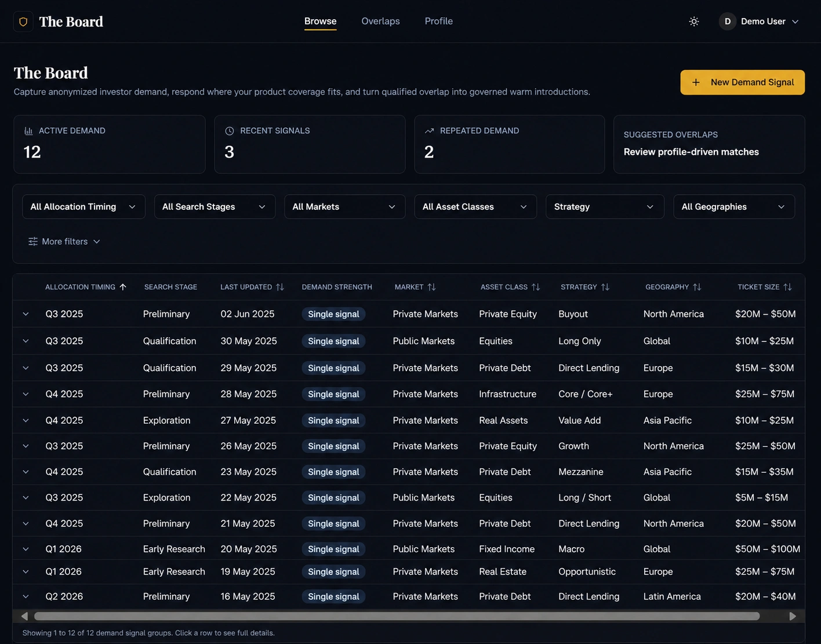Image resolution: width=821 pixels, height=644 pixels.
Task: Open the Overlaps tab
Action: pos(380,21)
